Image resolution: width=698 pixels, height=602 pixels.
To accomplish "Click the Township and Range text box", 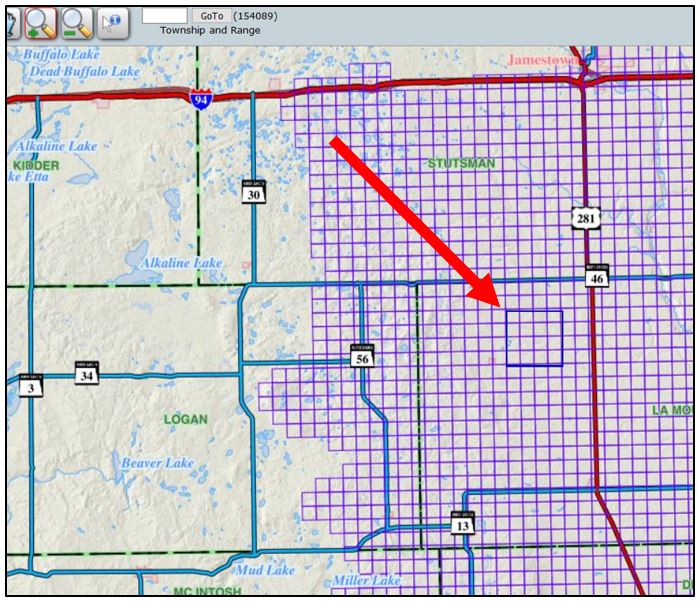I will pos(164,16).
